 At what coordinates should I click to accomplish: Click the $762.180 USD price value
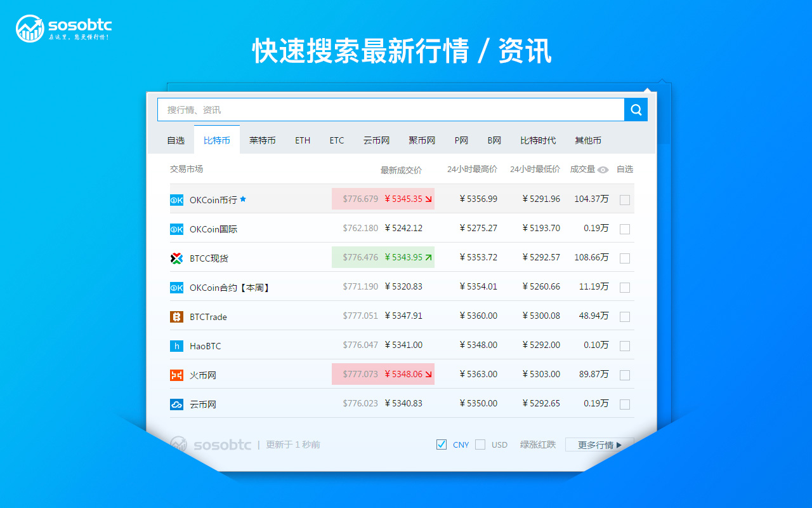[x=360, y=228]
